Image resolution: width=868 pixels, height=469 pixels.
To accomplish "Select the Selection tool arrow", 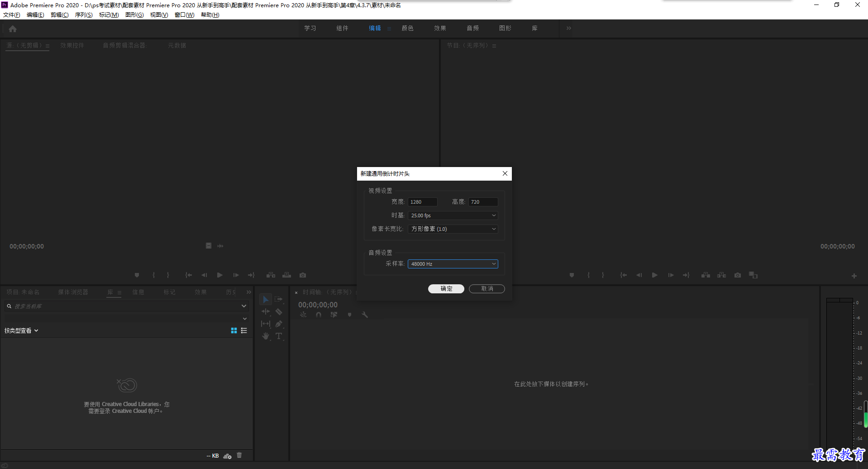I will point(266,300).
